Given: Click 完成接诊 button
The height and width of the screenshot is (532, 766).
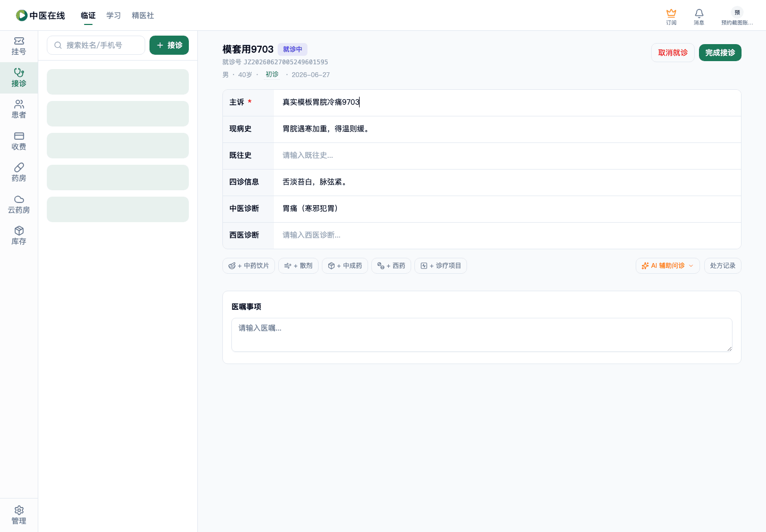Looking at the screenshot, I should pos(720,53).
